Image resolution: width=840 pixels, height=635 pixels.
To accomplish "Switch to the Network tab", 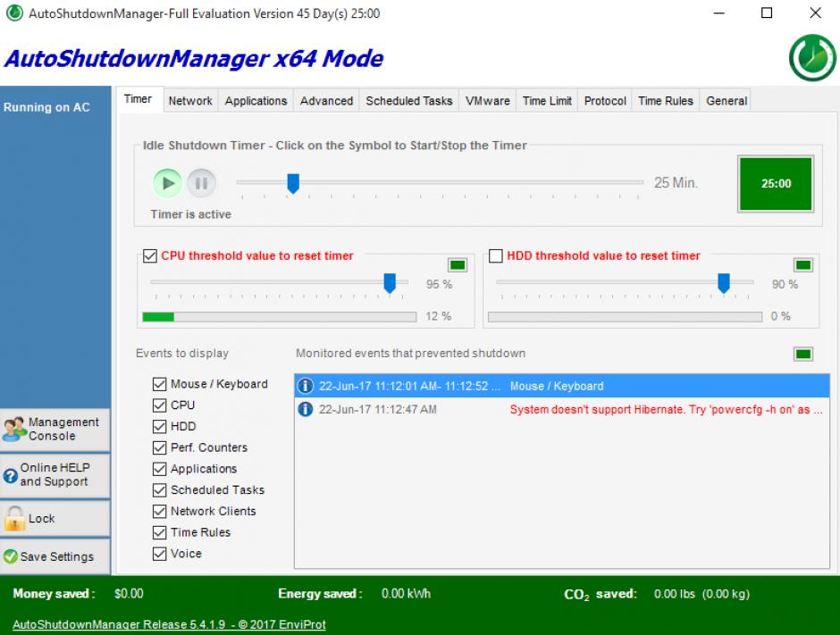I will [x=190, y=101].
